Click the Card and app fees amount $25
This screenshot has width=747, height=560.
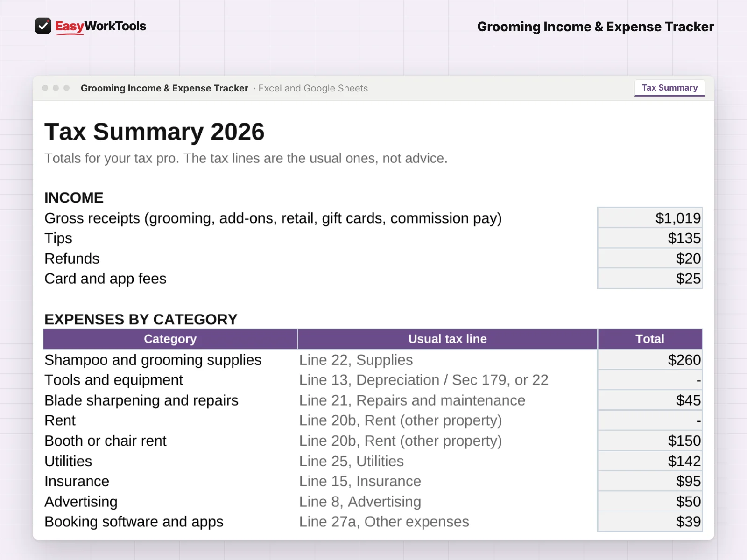(650, 279)
